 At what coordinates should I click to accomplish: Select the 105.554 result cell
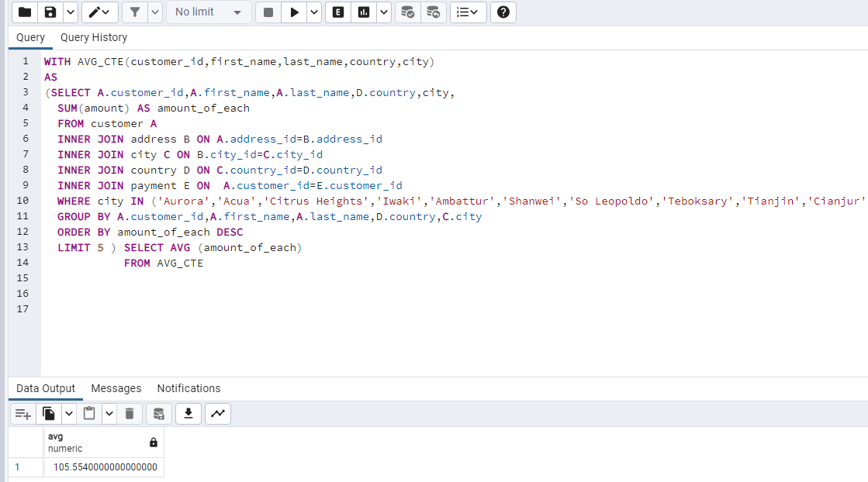tap(105, 467)
